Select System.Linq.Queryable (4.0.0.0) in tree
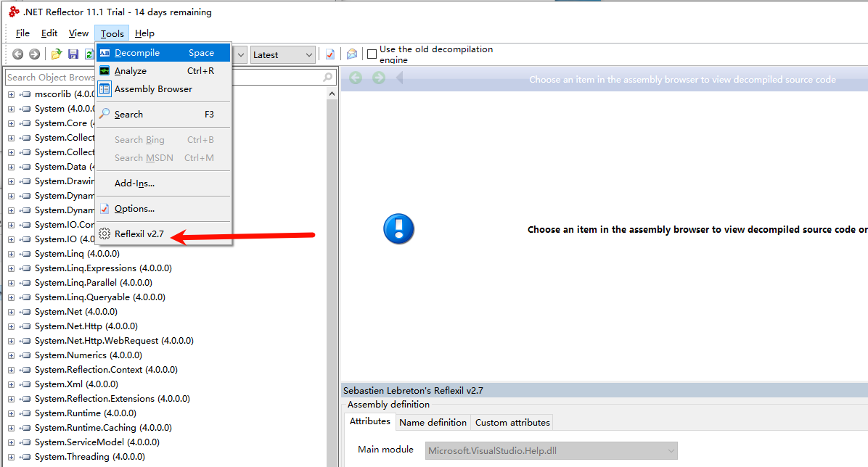868x467 pixels. pyautogui.click(x=100, y=297)
